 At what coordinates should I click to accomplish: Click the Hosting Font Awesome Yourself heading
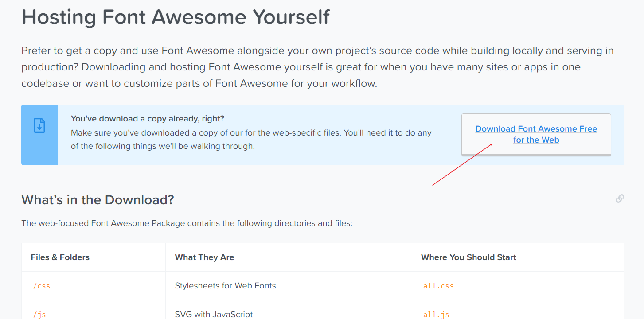176,17
